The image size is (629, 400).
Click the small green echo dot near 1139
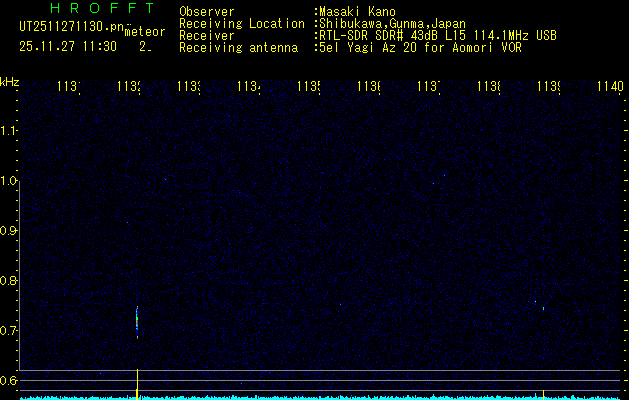(x=543, y=309)
